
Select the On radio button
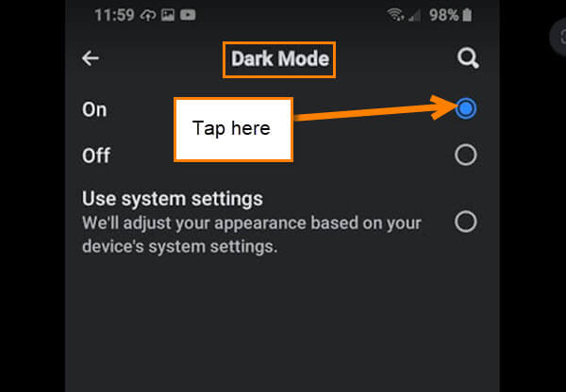[466, 108]
